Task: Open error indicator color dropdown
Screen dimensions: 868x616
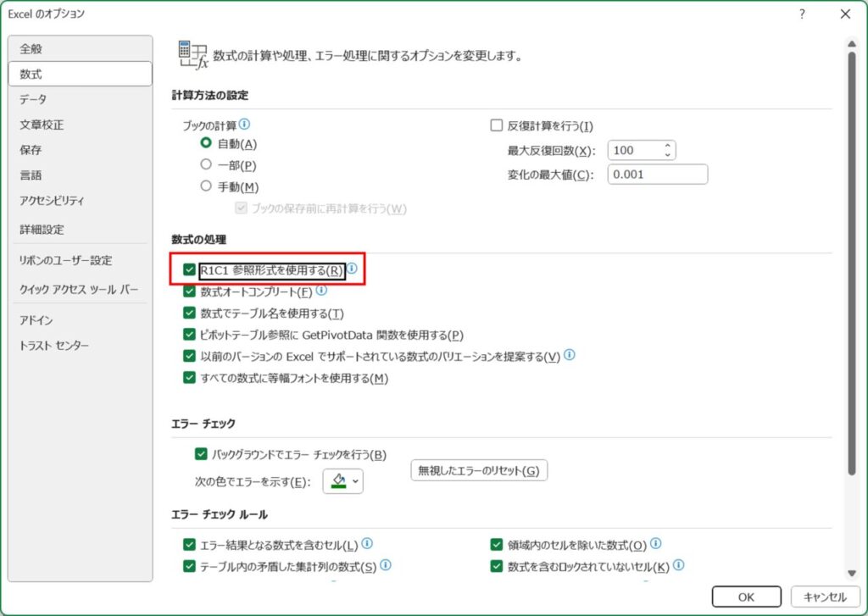Action: (343, 481)
